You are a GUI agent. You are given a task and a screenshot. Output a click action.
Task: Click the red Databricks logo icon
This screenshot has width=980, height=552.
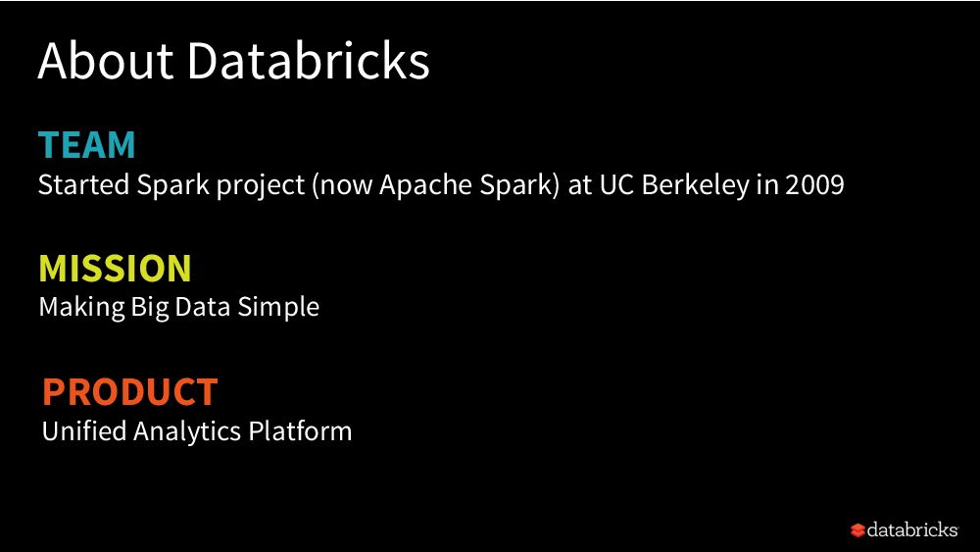(x=857, y=530)
